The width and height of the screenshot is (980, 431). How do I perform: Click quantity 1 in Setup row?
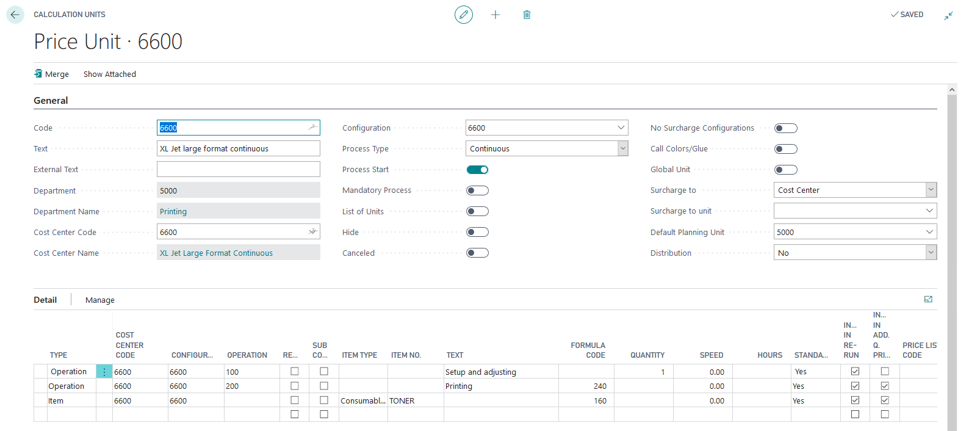point(644,372)
